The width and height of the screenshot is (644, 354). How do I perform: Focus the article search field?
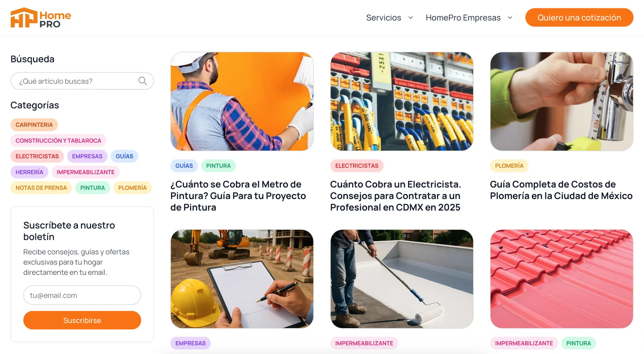82,81
